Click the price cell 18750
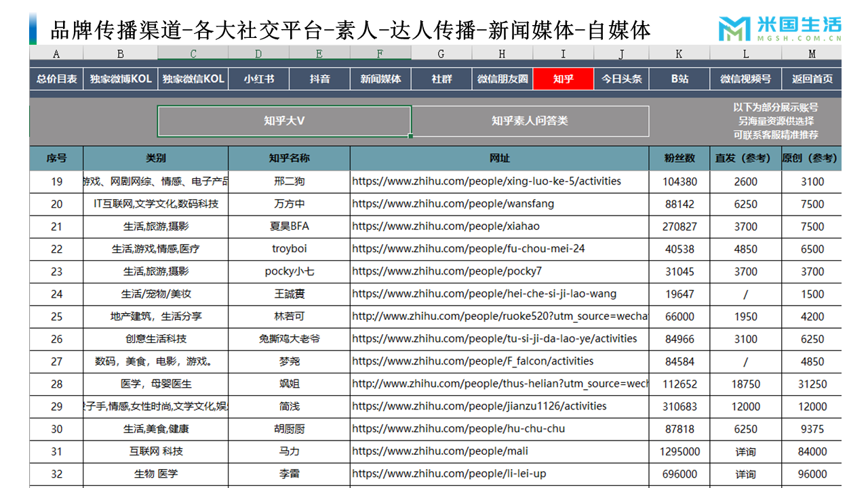The height and width of the screenshot is (488, 868). [x=745, y=384]
